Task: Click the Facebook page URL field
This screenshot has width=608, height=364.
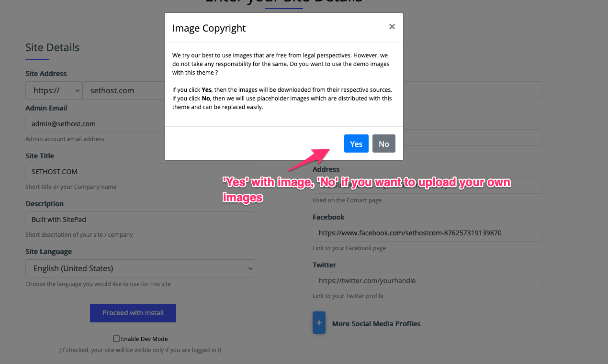Action: tap(427, 233)
